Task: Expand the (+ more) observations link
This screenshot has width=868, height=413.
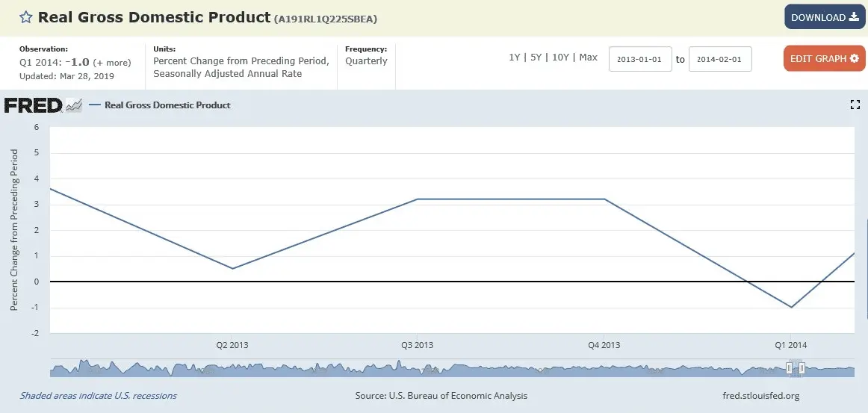Action: click(113, 63)
